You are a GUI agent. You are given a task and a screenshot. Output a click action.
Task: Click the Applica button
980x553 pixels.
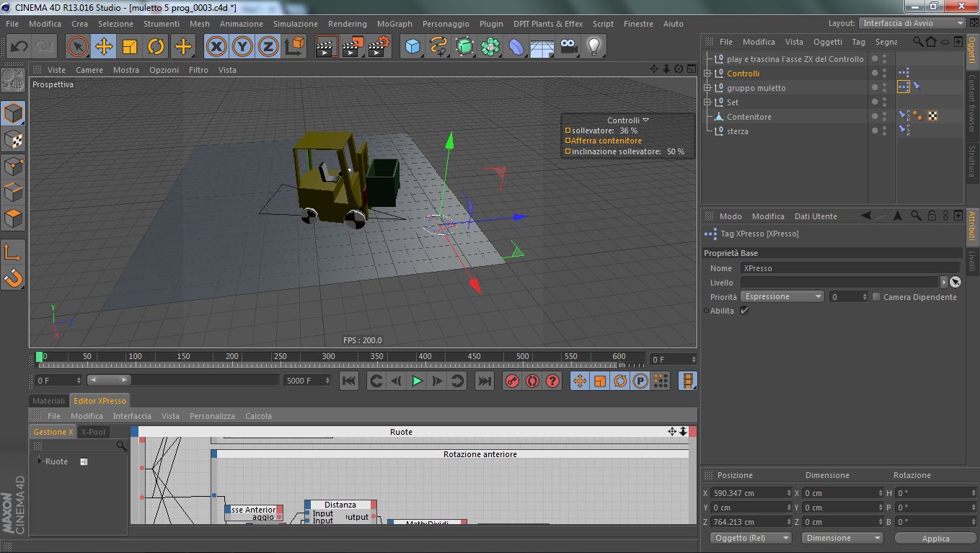pyautogui.click(x=935, y=539)
